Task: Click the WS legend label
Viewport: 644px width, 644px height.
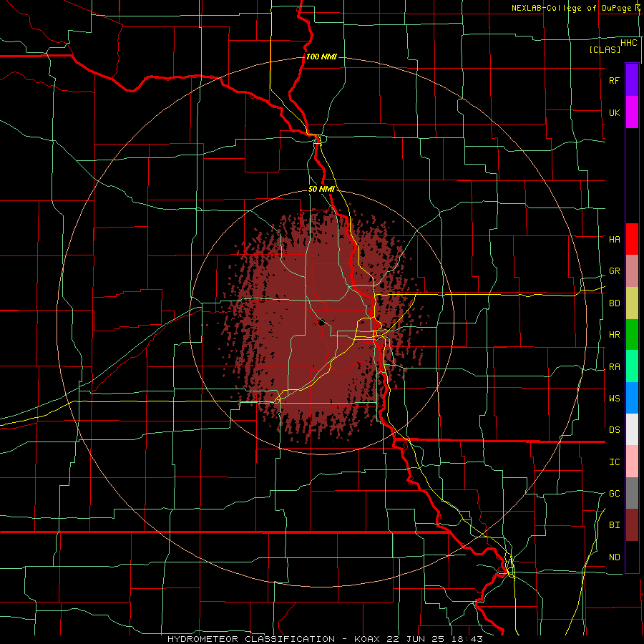Action: click(x=614, y=399)
